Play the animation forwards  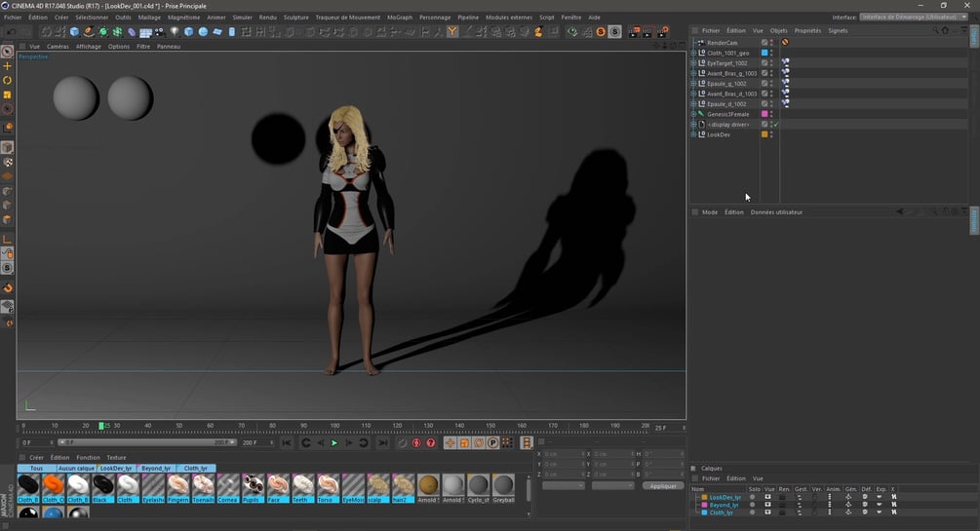pyautogui.click(x=334, y=443)
